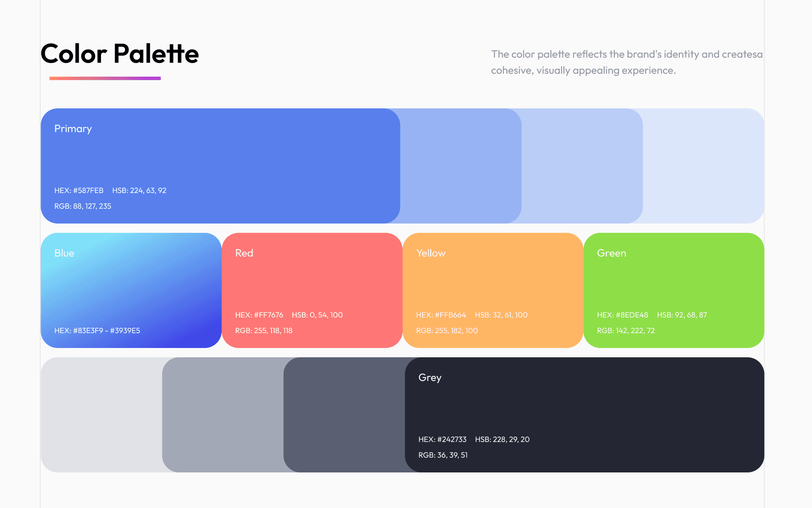Viewport: 812px width, 508px height.
Task: Click the RGB: 255, 118, 118 label
Action: [x=263, y=331]
